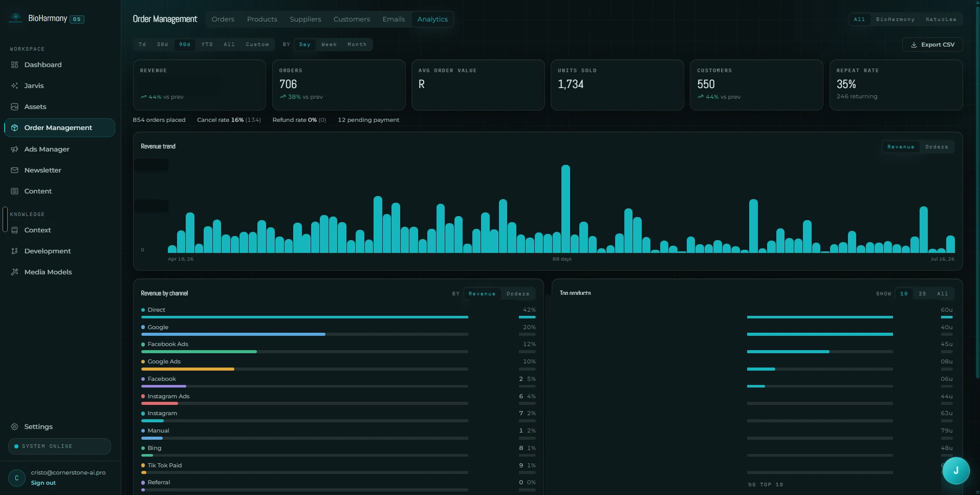This screenshot has height=495, width=980.
Task: Group the data by Day
Action: tap(305, 45)
